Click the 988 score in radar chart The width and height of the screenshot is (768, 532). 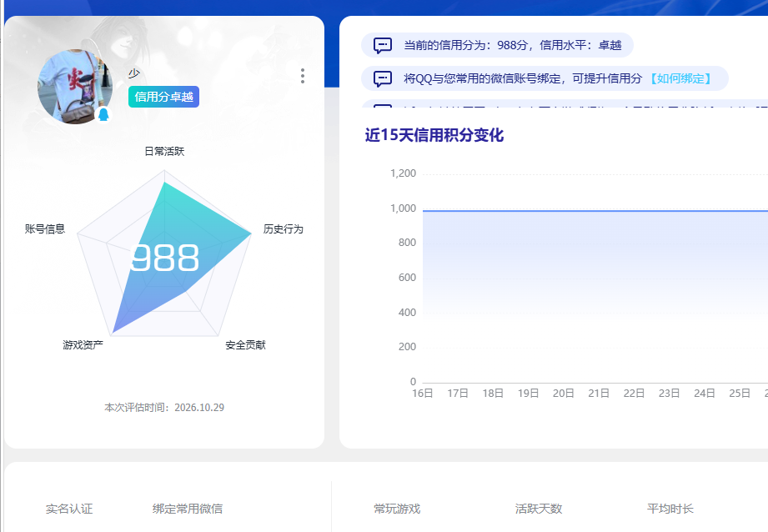click(164, 258)
